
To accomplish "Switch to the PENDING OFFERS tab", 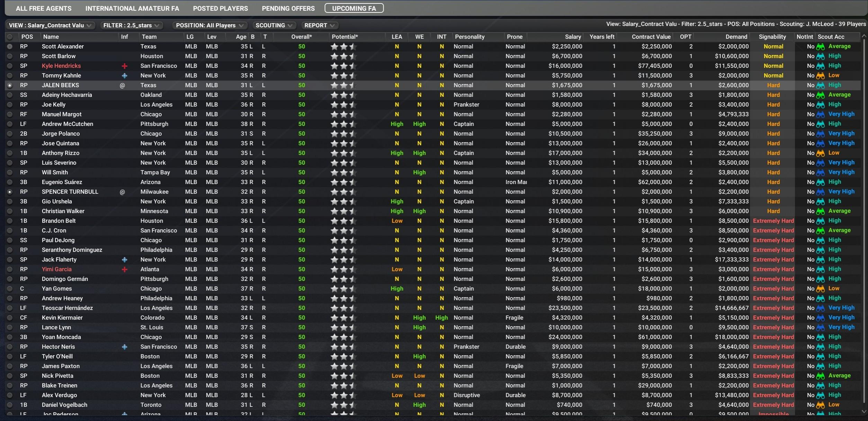I will (288, 8).
